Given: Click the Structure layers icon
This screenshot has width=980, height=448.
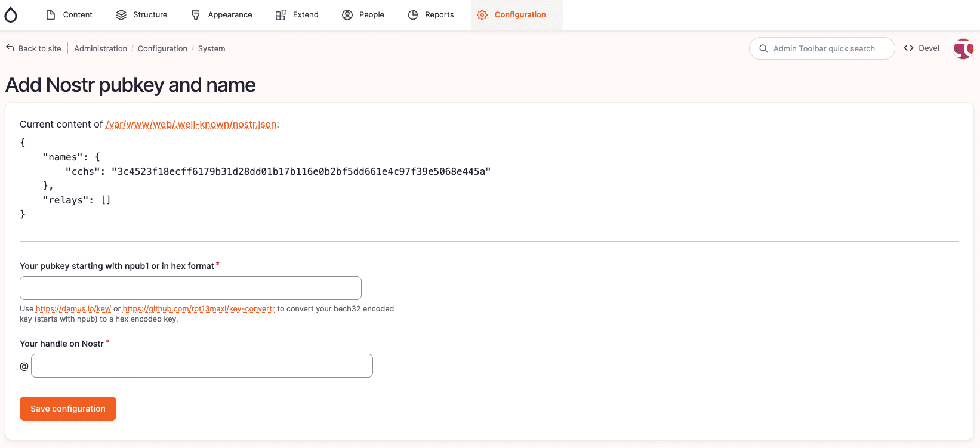Looking at the screenshot, I should point(121,15).
